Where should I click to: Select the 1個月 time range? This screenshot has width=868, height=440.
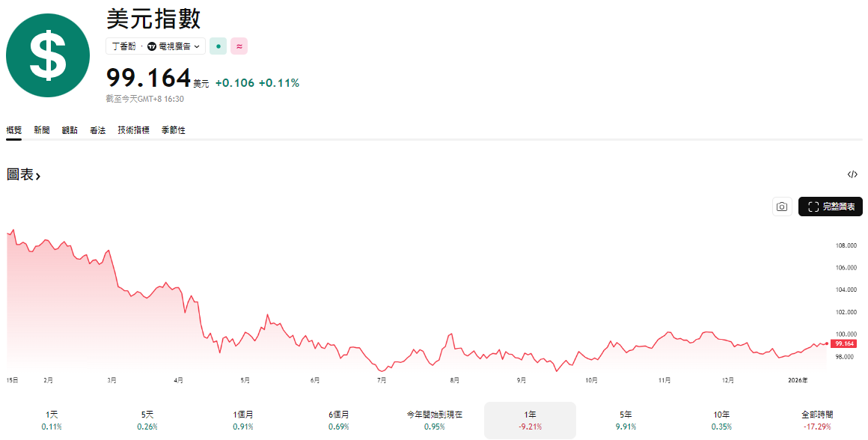pos(243,420)
